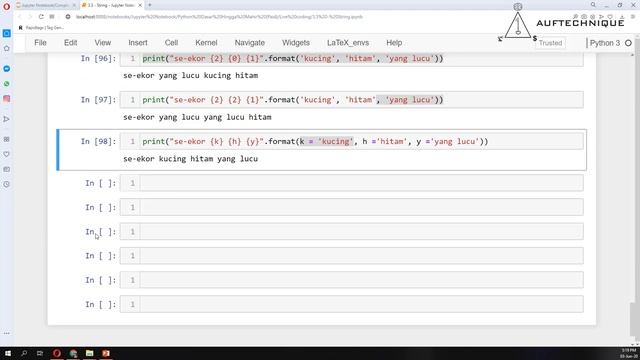Screen dimensions: 640x360
Task: Open tab search magnifier in title bar
Action: 593,5
